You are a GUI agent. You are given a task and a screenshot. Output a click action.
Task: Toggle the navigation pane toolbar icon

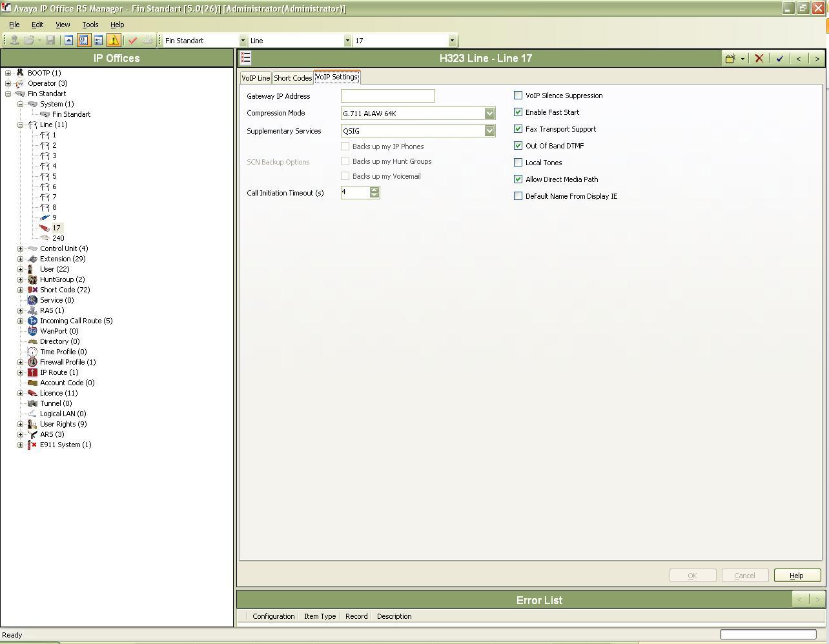click(84, 40)
